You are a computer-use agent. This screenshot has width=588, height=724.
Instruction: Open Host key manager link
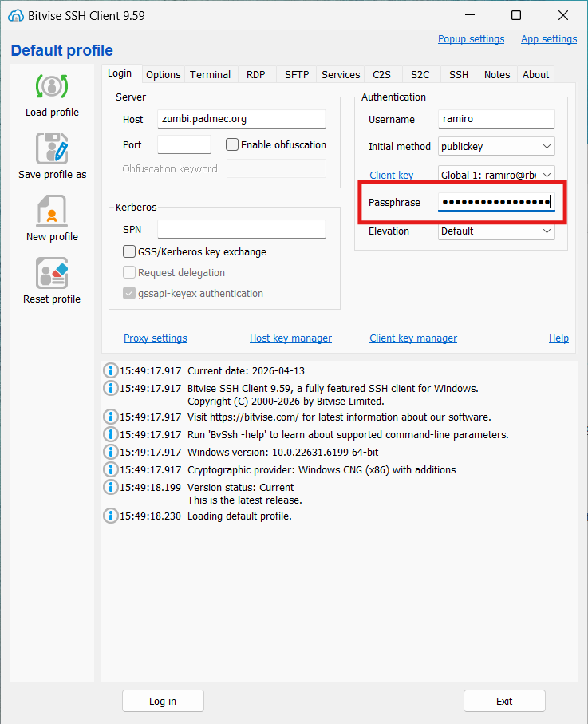pyautogui.click(x=290, y=338)
